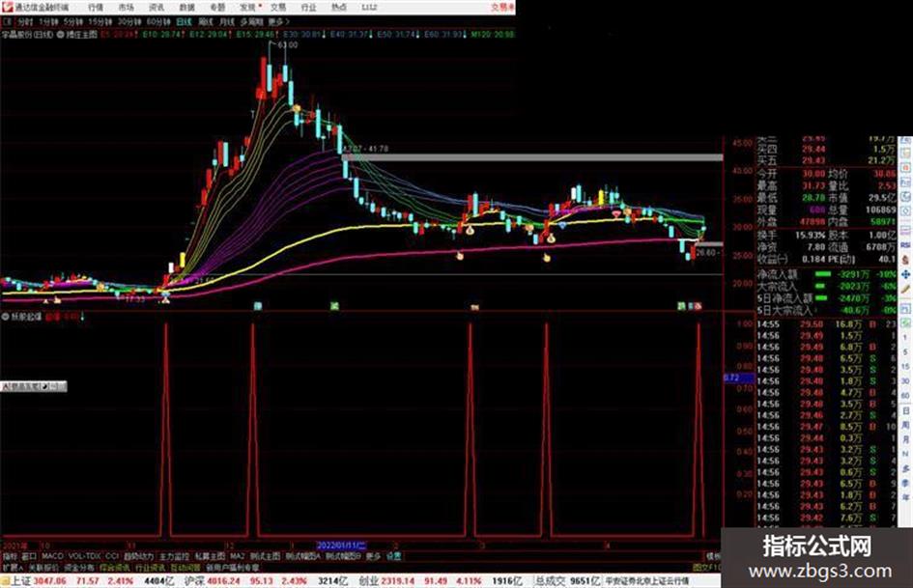Click the 净流入额 green bar indicator
The height and width of the screenshot is (588, 913).
click(823, 273)
